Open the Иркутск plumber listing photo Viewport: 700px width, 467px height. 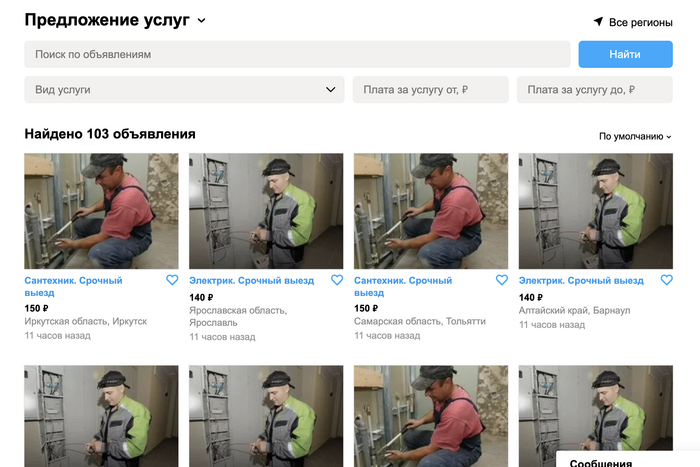point(101,211)
